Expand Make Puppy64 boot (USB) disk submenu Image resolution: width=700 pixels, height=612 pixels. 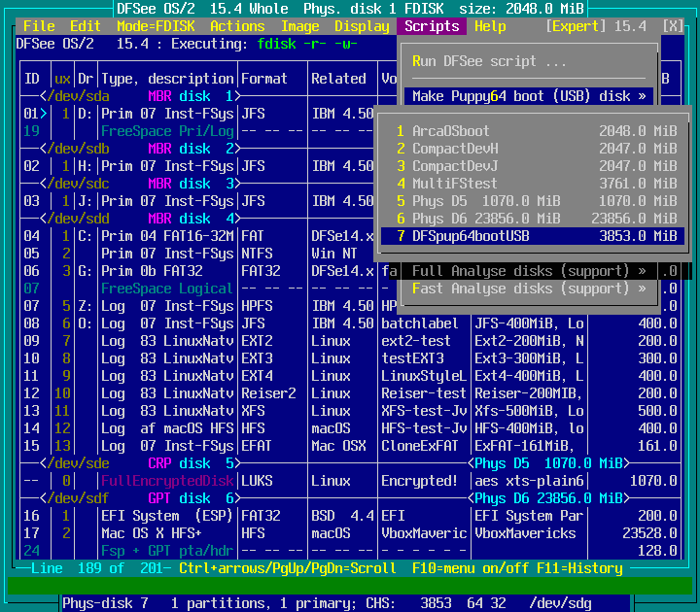(x=529, y=96)
